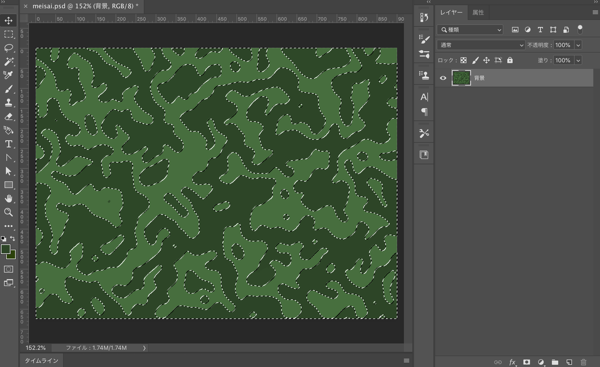Open the Brush Settings panel icon
The image size is (600, 367).
pos(424,39)
